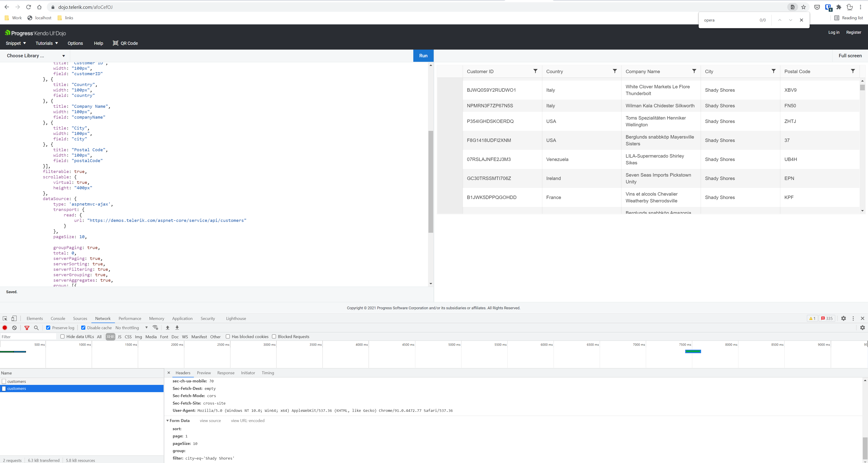Switch to the Console tab
This screenshot has height=463, width=868.
click(58, 318)
